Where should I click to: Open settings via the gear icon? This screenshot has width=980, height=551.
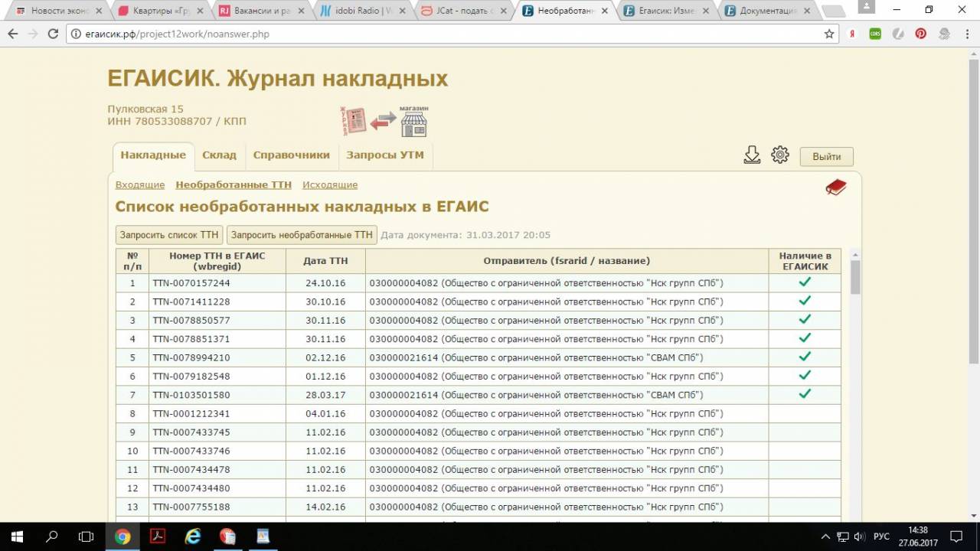tap(780, 154)
